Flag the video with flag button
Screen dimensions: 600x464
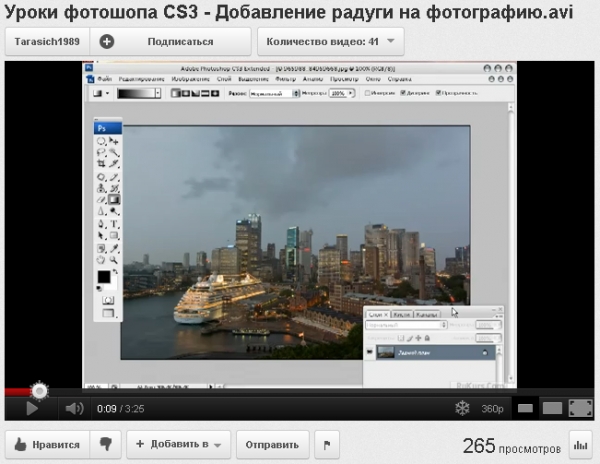(x=327, y=444)
